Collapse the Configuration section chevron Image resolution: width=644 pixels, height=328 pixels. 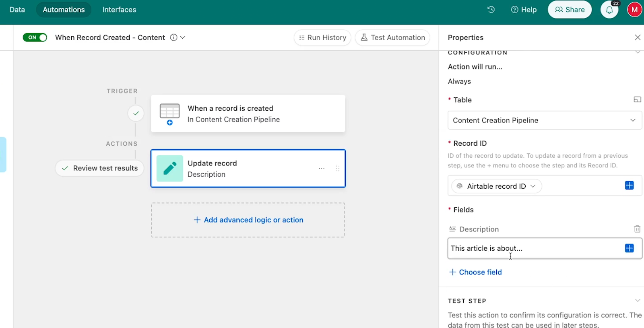[x=638, y=52]
